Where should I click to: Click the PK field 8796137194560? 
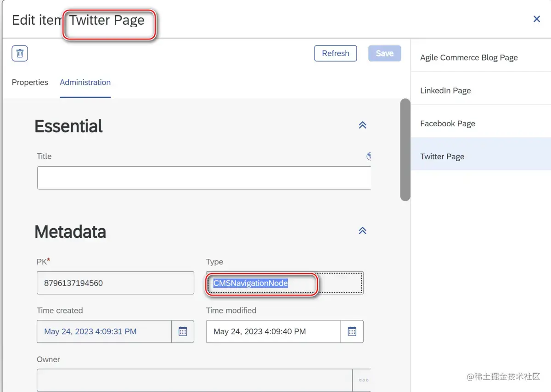(115, 283)
